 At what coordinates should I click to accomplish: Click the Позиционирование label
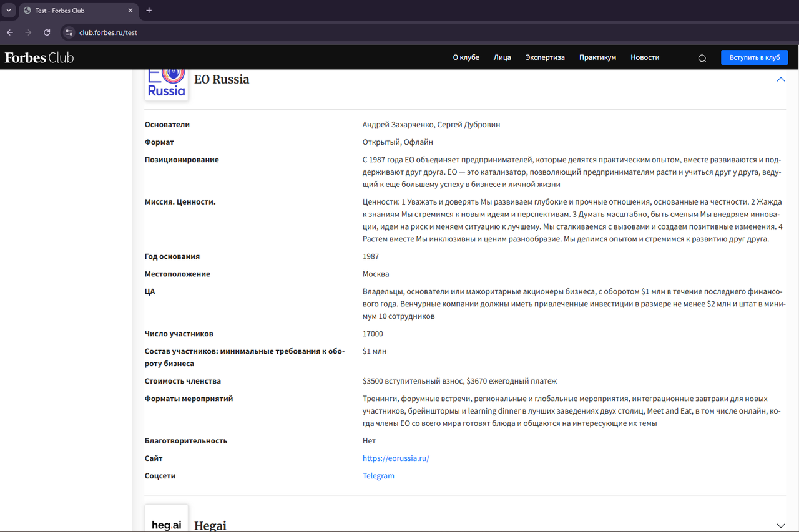click(182, 160)
